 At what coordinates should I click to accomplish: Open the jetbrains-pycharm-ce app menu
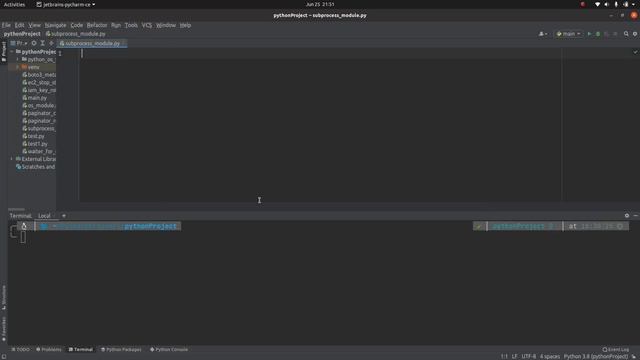pos(66,4)
